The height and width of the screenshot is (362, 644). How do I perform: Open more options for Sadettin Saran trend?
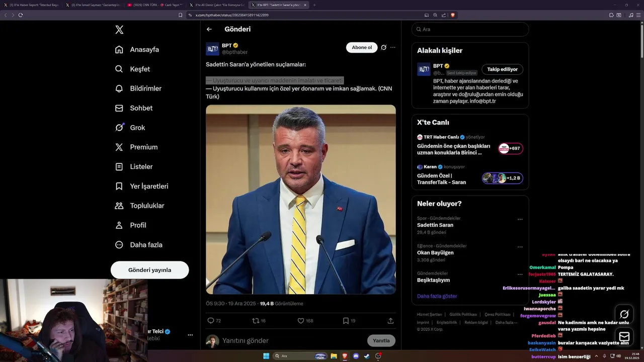(520, 219)
